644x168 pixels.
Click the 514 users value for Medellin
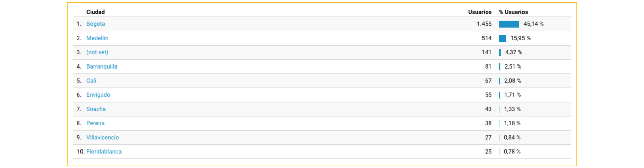486,38
